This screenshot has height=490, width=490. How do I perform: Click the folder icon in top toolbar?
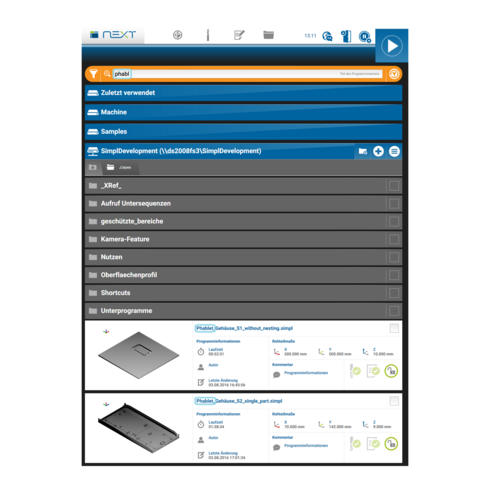[268, 35]
